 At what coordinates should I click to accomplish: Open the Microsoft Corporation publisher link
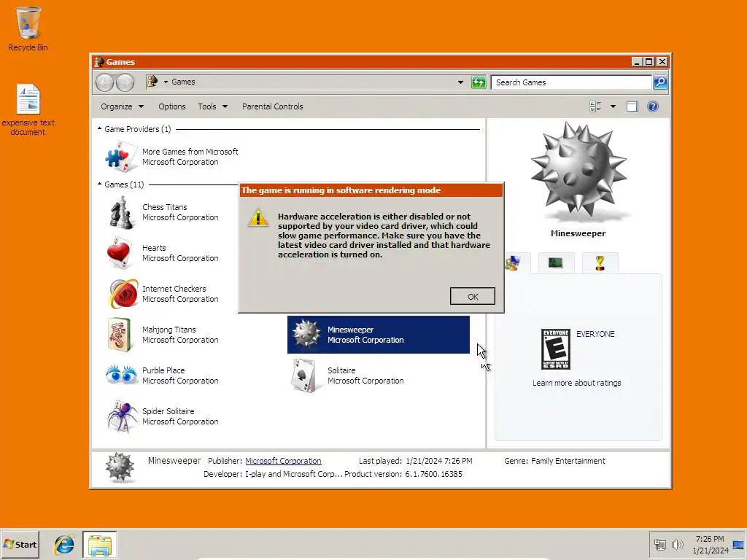pos(283,461)
